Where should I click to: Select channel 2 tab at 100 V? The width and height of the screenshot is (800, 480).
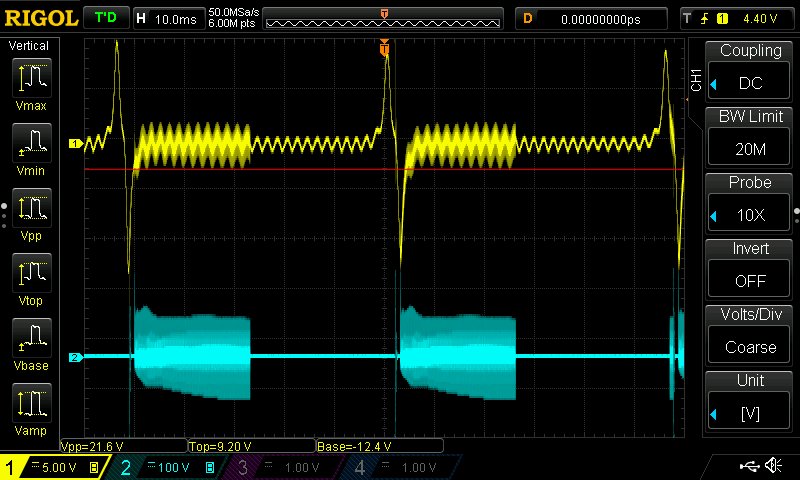pos(167,467)
